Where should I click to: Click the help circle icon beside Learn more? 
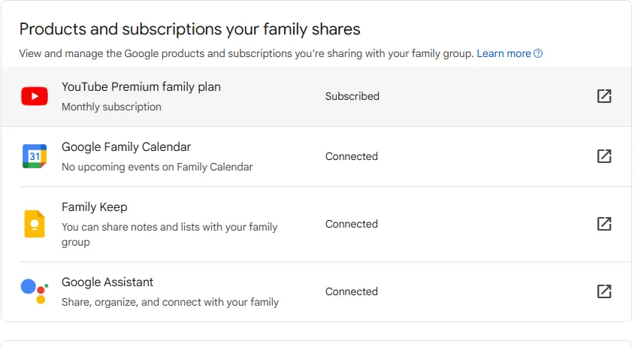[538, 53]
